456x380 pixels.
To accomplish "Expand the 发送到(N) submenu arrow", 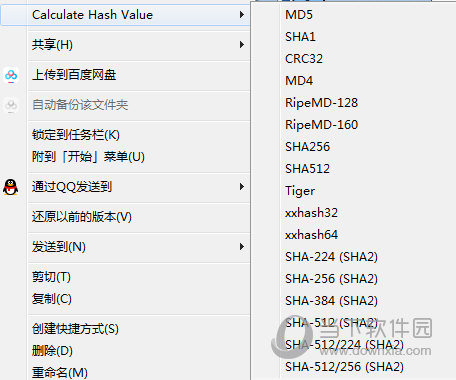I will point(242,247).
